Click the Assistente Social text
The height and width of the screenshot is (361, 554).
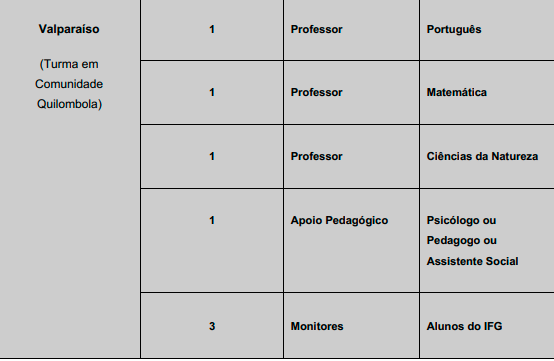[x=472, y=261]
